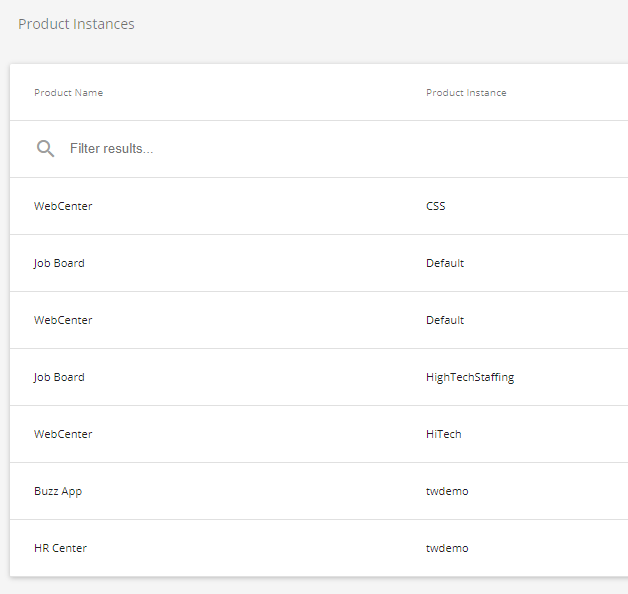The image size is (628, 594).
Task: Click the CSS product instance cell
Action: (436, 206)
